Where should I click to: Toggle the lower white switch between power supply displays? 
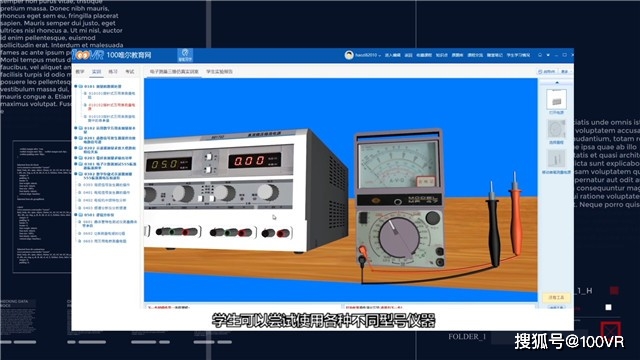pyautogui.click(x=208, y=169)
